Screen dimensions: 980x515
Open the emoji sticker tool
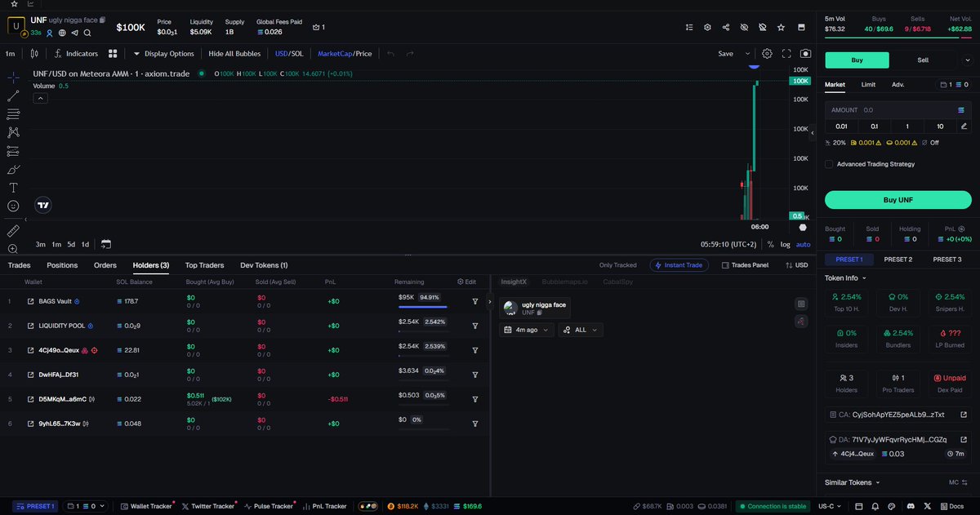coord(13,206)
